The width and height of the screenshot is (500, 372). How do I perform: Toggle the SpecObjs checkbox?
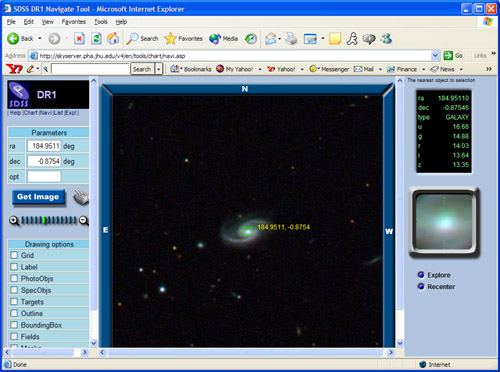click(14, 290)
